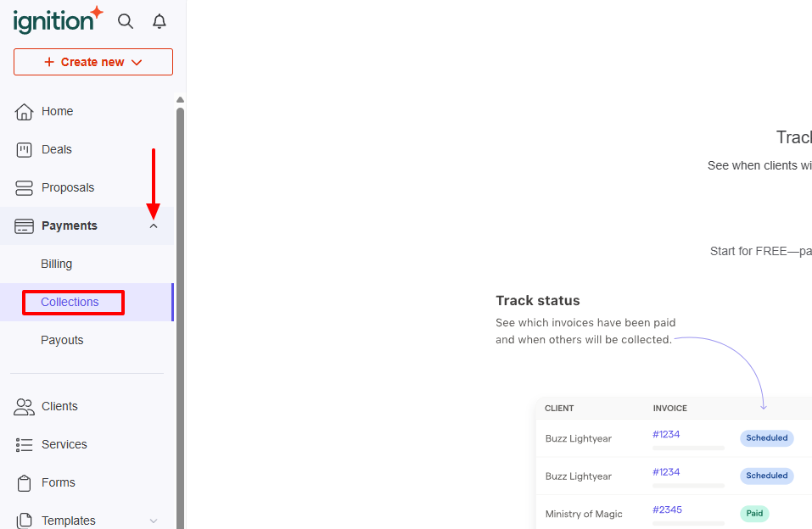Open invoice #2345 for Ministry of Magic

(667, 510)
